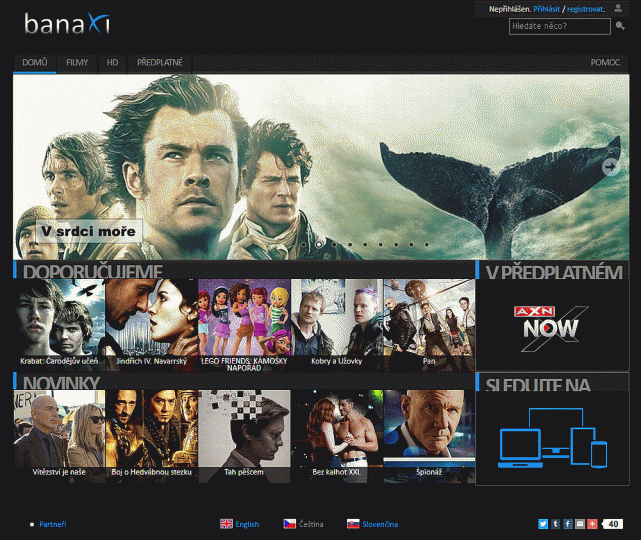This screenshot has width=641, height=540.
Task: Open the Pomoc menu item
Action: pos(605,63)
